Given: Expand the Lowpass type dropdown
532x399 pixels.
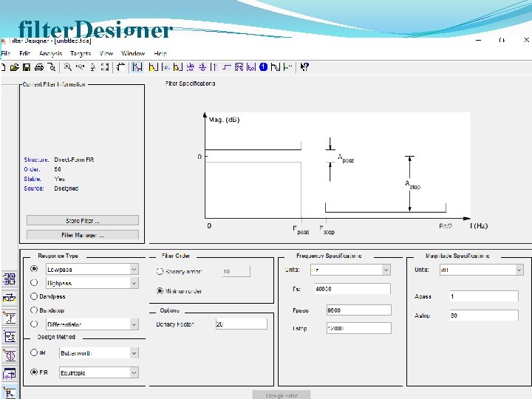Looking at the screenshot, I should point(134,269).
